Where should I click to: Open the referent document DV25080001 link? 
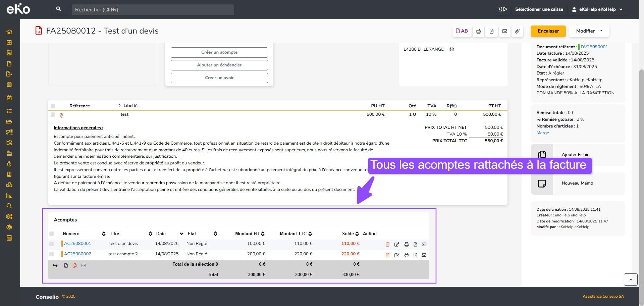tap(594, 47)
